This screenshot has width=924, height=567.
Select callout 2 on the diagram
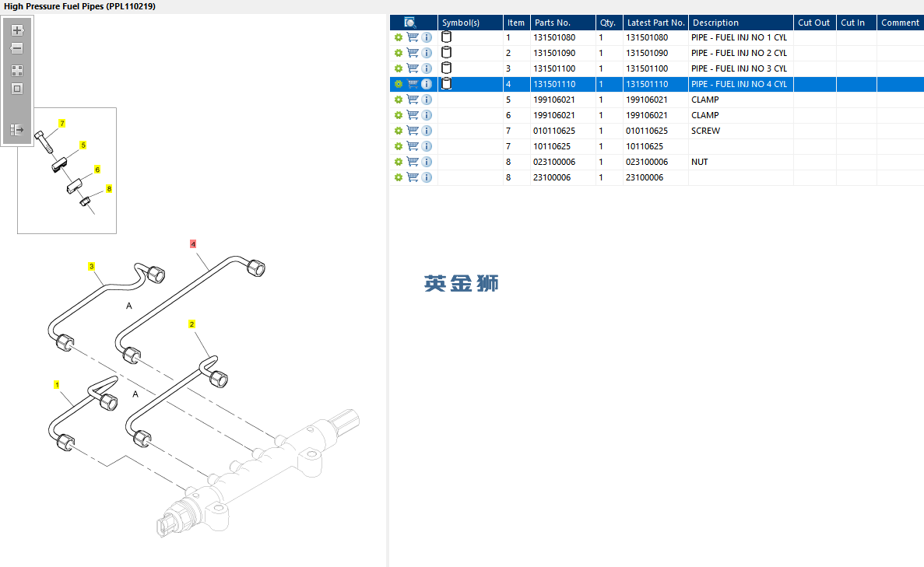point(191,324)
